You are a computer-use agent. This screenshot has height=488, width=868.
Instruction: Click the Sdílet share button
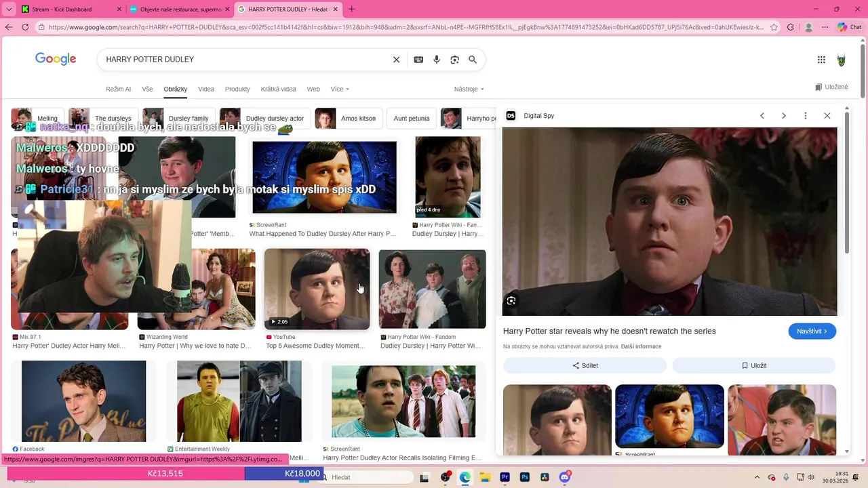pyautogui.click(x=585, y=365)
